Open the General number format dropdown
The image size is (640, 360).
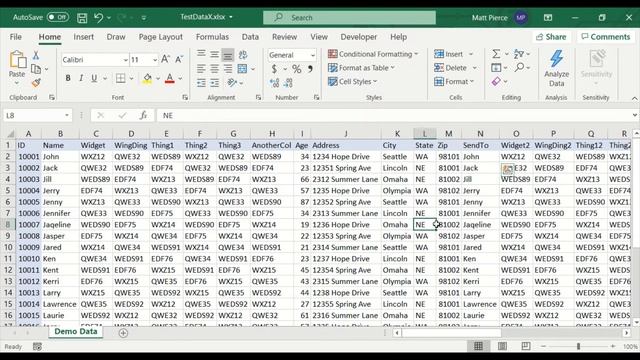(313, 55)
